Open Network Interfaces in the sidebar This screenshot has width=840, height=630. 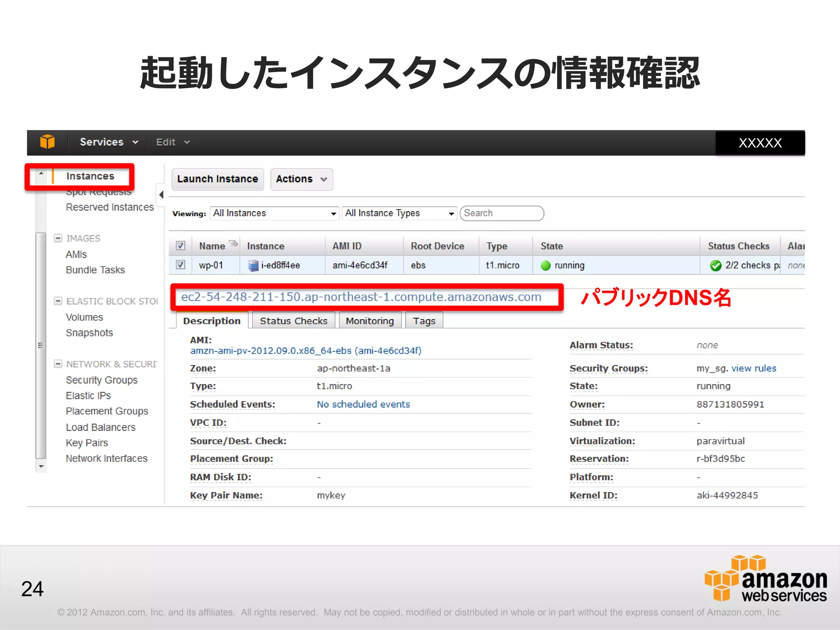107,458
